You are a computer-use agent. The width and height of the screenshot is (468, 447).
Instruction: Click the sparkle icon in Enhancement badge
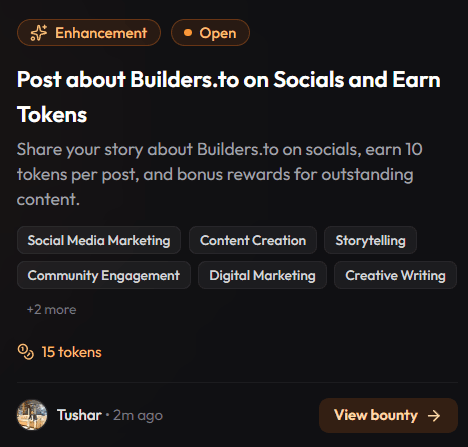pyautogui.click(x=39, y=33)
